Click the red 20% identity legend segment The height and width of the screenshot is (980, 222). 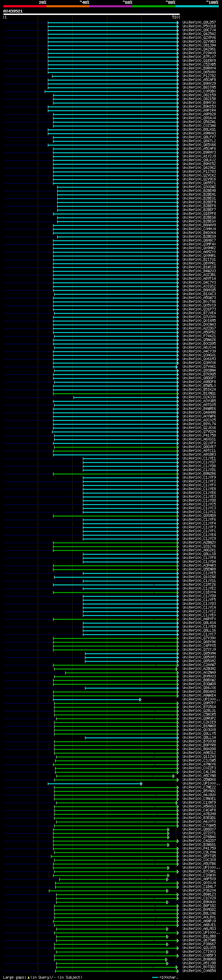click(x=25, y=6)
